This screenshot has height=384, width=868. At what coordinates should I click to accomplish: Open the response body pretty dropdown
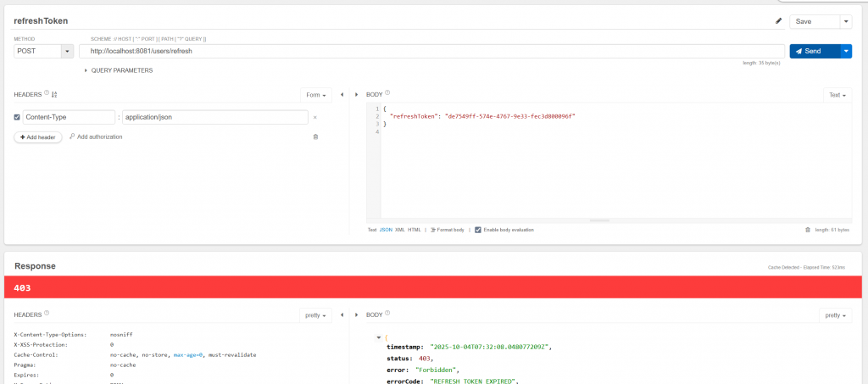pyautogui.click(x=835, y=315)
